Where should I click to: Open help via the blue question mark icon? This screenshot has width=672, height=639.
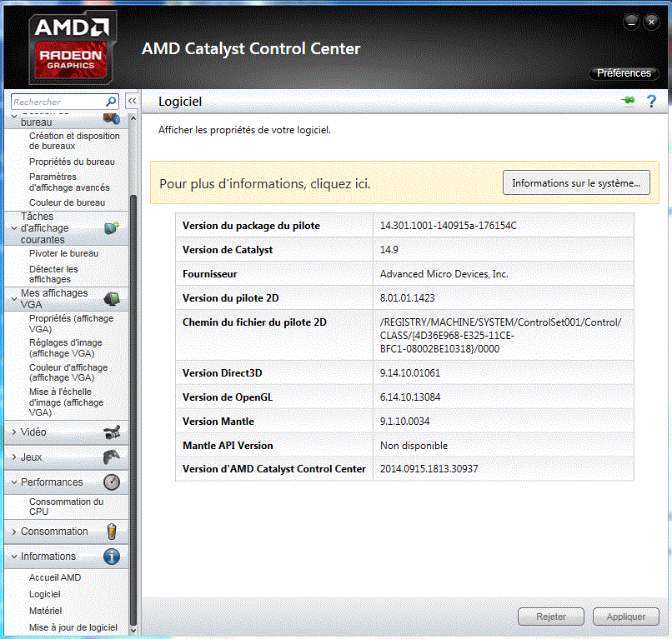(x=651, y=101)
